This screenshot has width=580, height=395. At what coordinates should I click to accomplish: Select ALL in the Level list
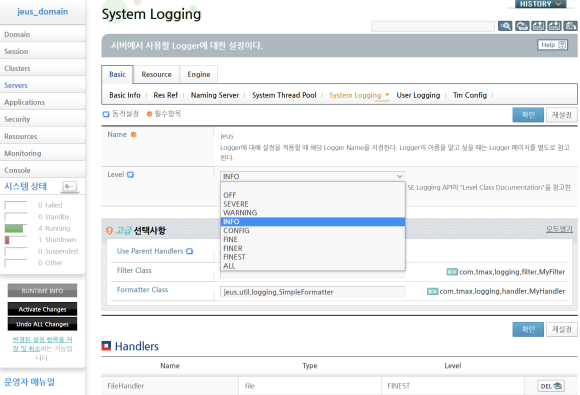[313, 266]
